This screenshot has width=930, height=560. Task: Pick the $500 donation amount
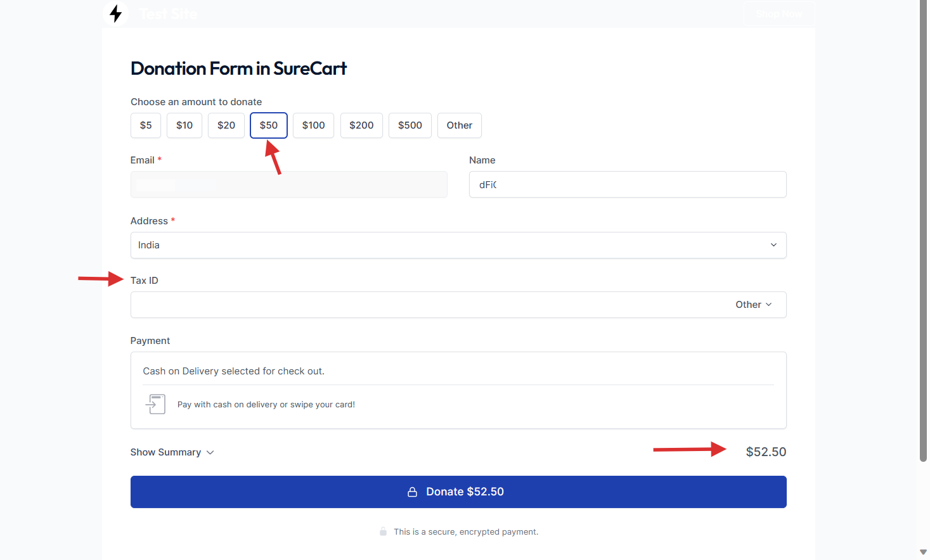point(410,125)
